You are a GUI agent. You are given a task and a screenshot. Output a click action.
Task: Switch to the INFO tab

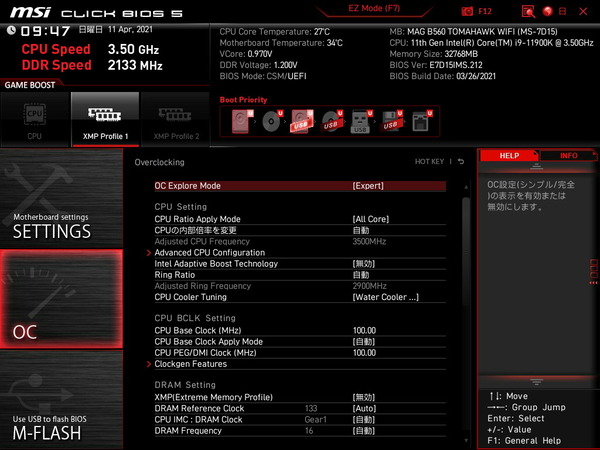pos(569,155)
